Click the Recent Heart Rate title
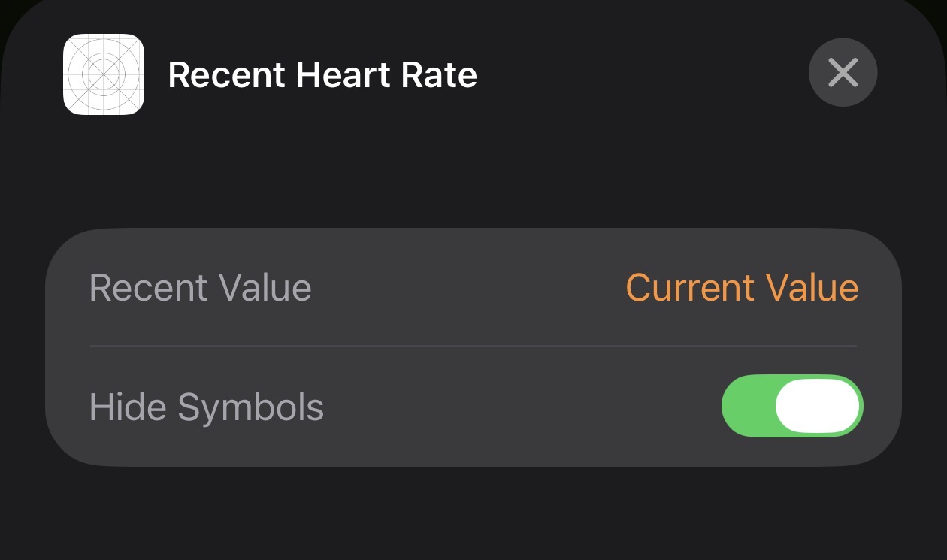947x560 pixels. coord(322,75)
